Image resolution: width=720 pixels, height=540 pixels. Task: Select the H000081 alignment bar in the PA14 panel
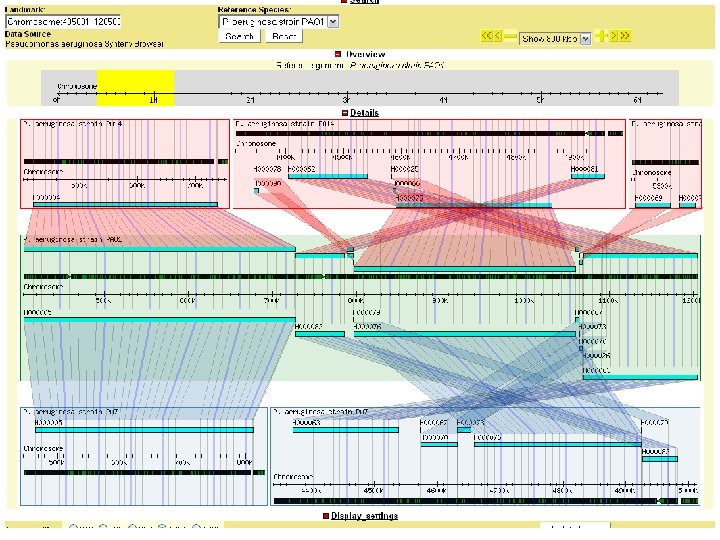tap(588, 176)
